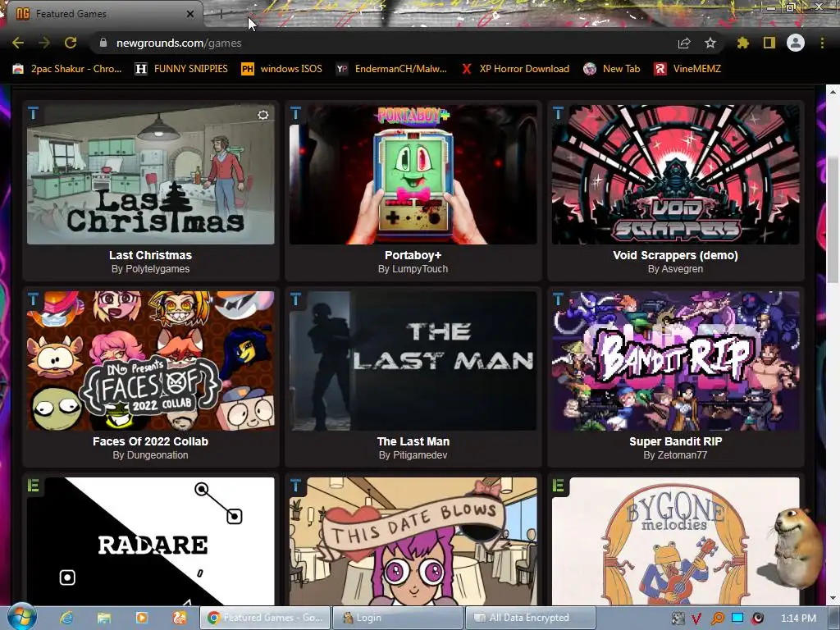
Task: Open the Extensions puzzle icon
Action: (x=743, y=43)
